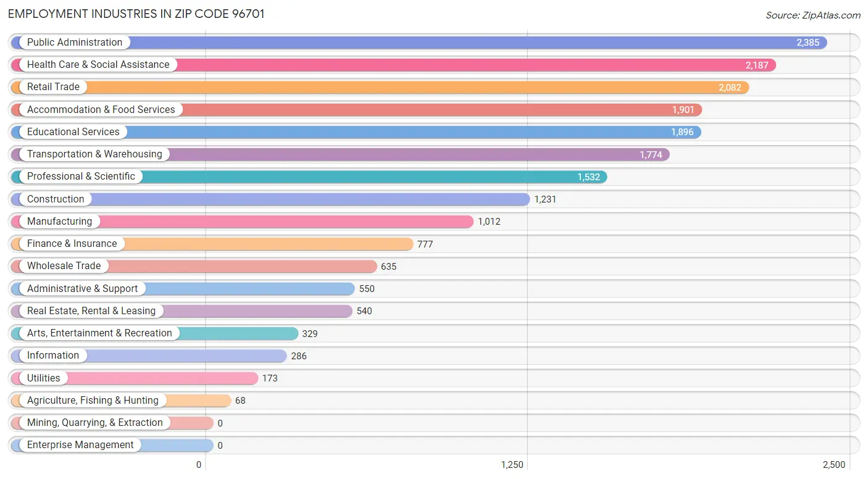Click the Arts, Entertainment & Recreation label
The height and width of the screenshot is (479, 868).
(99, 333)
